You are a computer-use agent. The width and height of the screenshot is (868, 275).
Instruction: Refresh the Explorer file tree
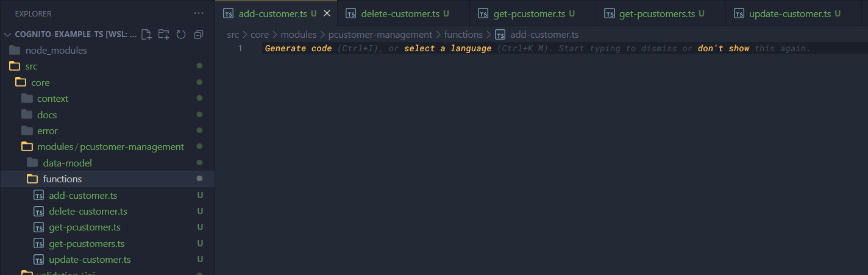tap(180, 34)
